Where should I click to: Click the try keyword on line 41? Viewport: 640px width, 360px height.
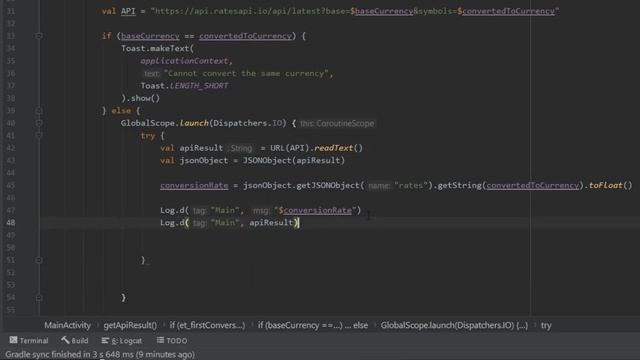[x=148, y=136]
